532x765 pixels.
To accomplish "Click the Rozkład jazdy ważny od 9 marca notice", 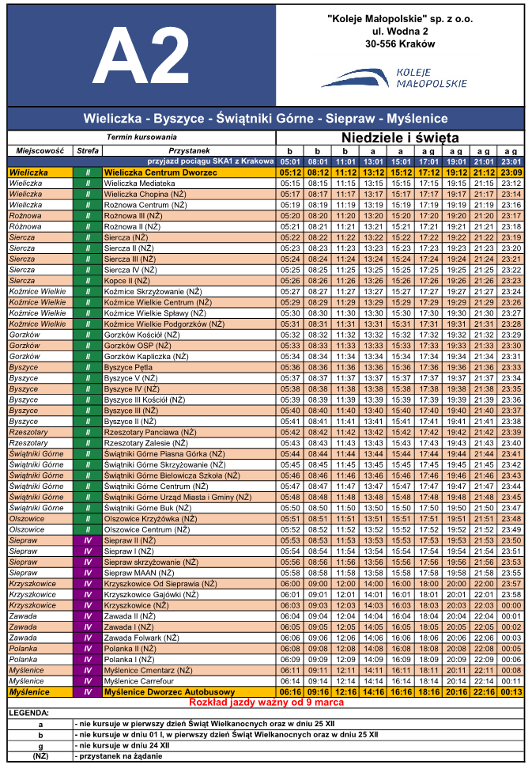I will 266,703.
